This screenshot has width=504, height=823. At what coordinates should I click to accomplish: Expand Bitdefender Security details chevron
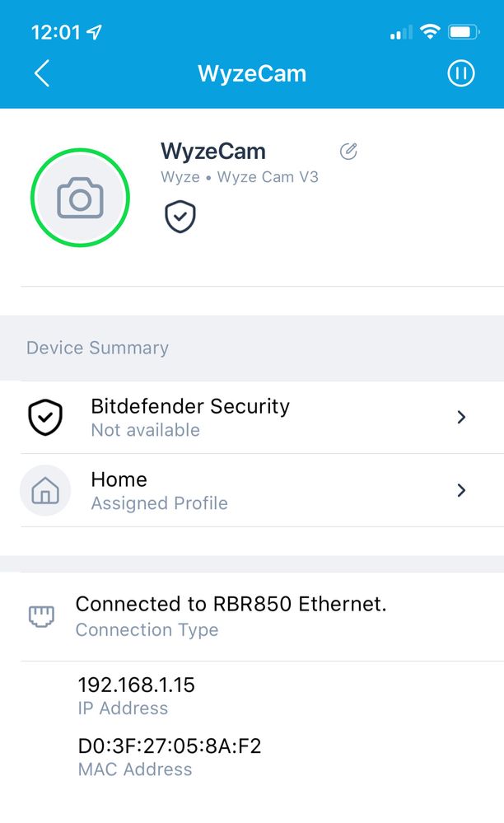click(461, 418)
